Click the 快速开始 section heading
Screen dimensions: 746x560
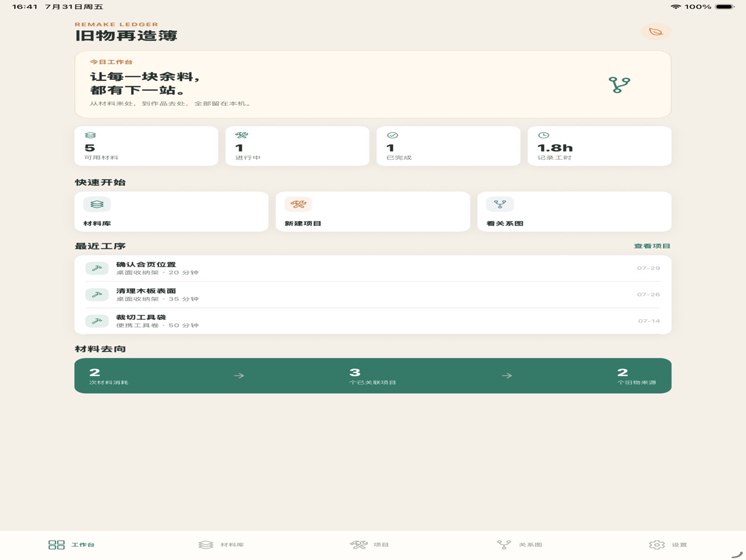(100, 182)
